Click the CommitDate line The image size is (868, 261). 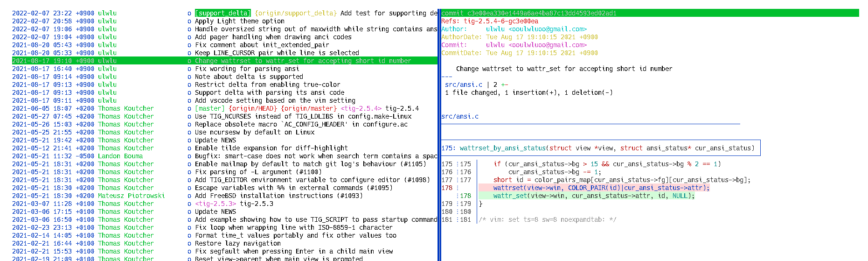point(520,53)
